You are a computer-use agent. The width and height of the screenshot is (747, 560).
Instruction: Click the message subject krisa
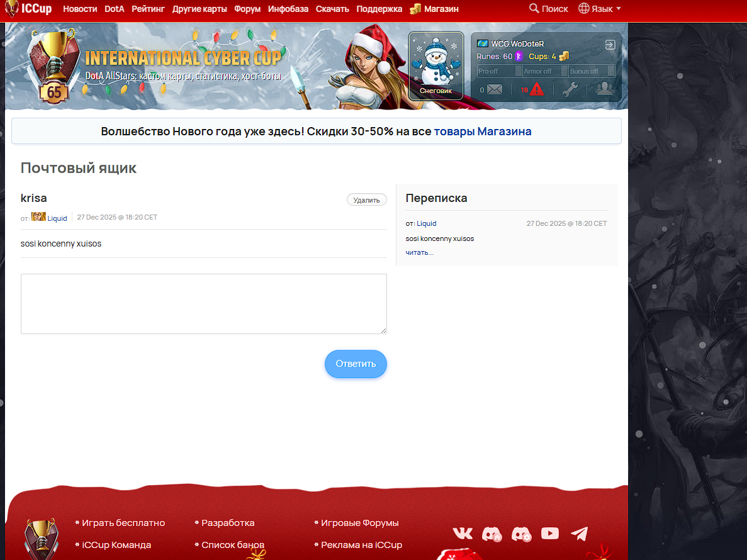pos(34,198)
